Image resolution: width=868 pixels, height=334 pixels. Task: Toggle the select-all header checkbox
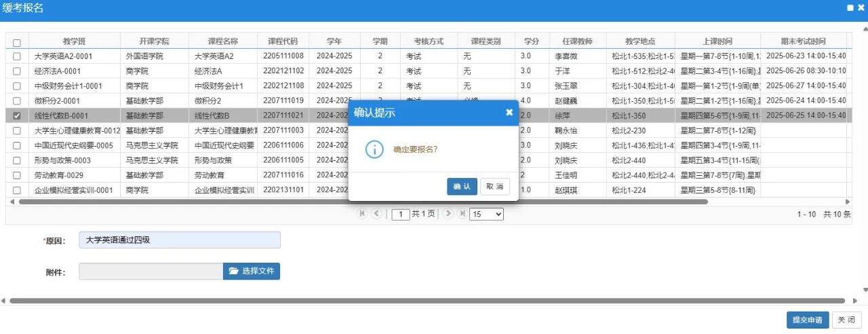17,42
